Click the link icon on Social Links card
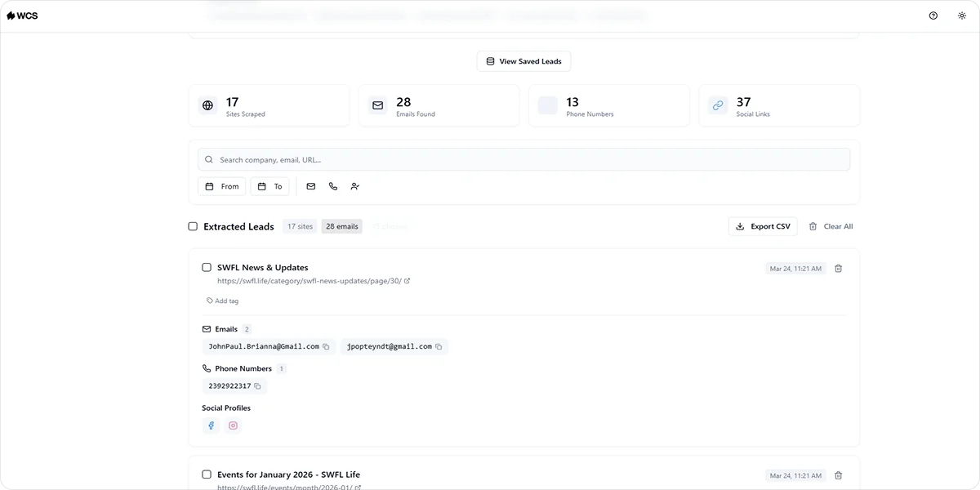This screenshot has width=980, height=490. [718, 105]
